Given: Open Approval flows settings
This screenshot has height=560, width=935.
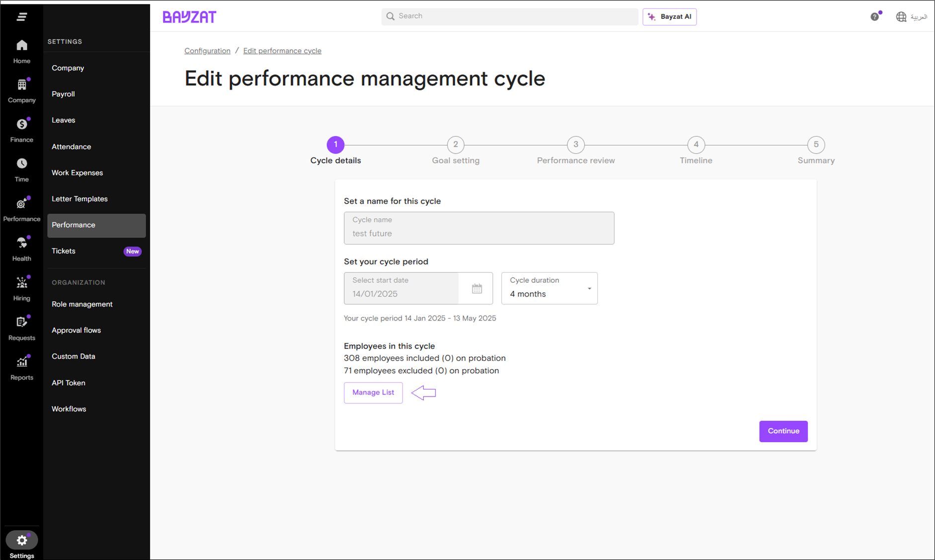Looking at the screenshot, I should click(x=76, y=330).
